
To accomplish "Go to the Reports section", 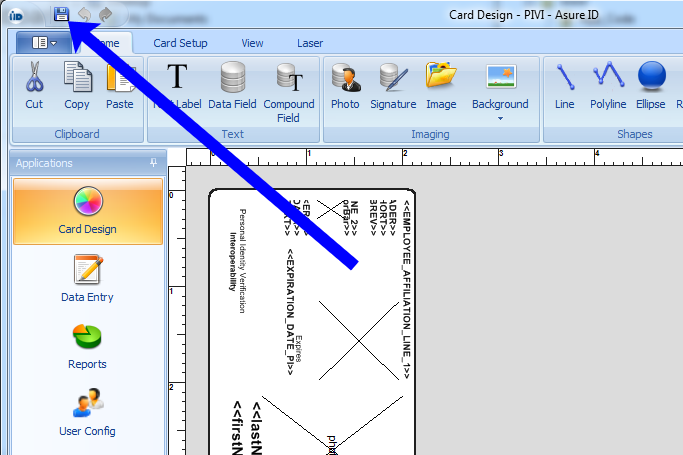I will [x=87, y=346].
